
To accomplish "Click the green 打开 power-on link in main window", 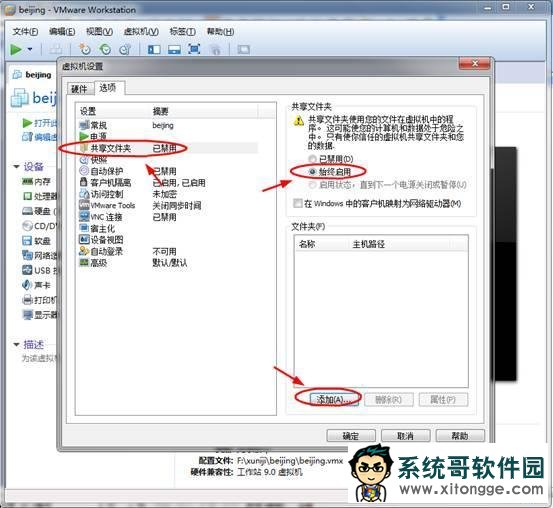I will (40, 123).
